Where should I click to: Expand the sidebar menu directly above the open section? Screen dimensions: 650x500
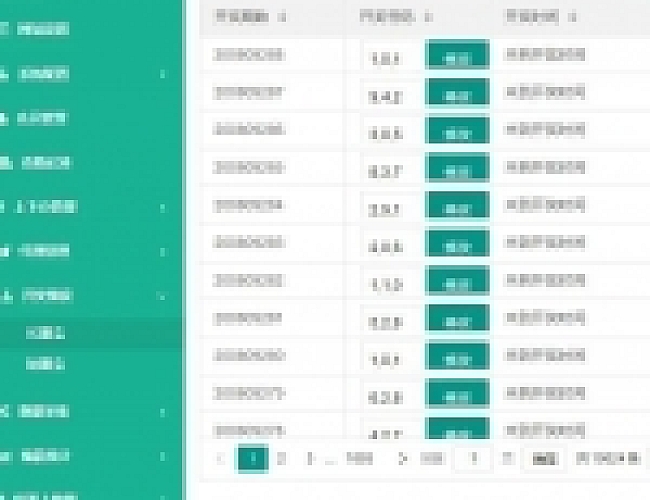tap(163, 251)
